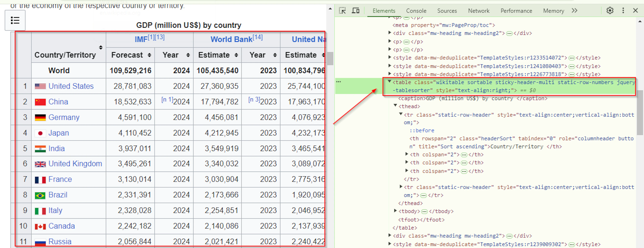644x248 pixels.
Task: Open the reference [14] superscript
Action: tap(257, 38)
